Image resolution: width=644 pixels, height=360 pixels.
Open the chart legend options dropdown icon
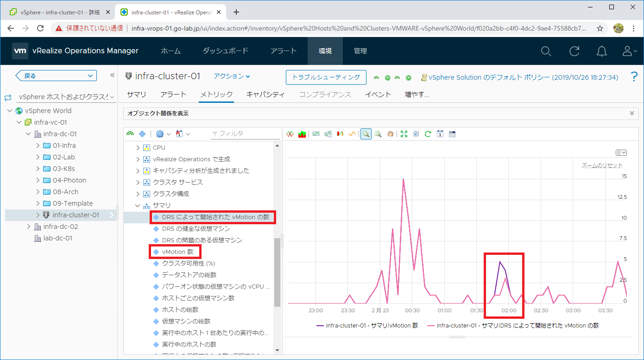click(x=621, y=152)
